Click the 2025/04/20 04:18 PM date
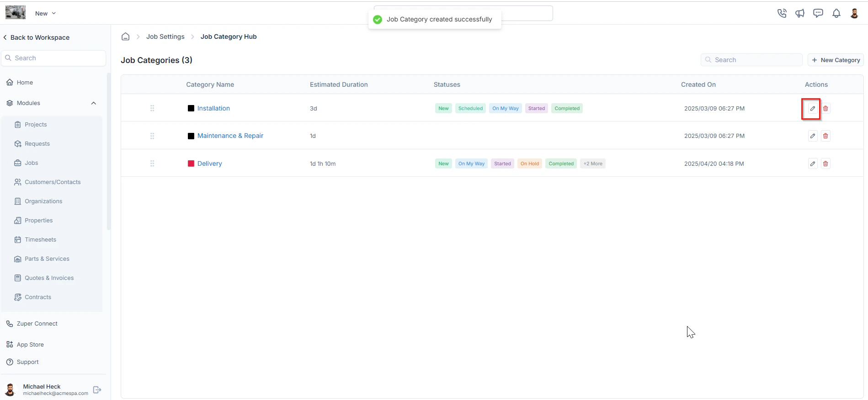This screenshot has height=400, width=868. coord(714,163)
